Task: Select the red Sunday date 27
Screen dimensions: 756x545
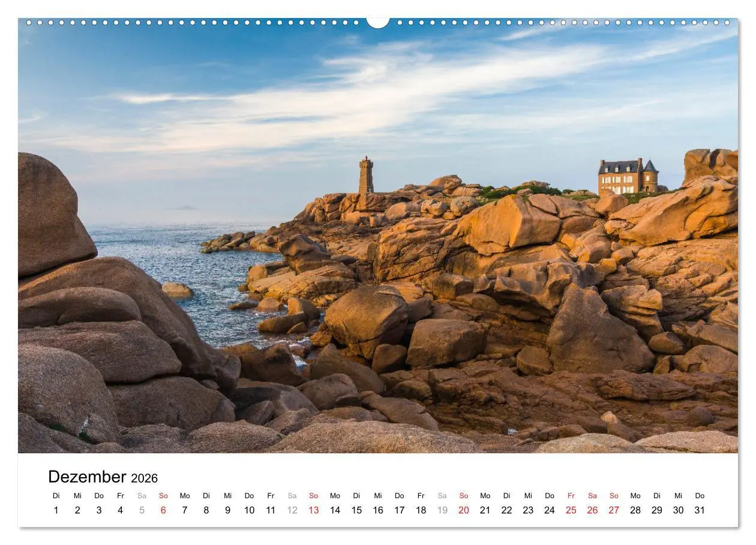Action: [x=614, y=510]
